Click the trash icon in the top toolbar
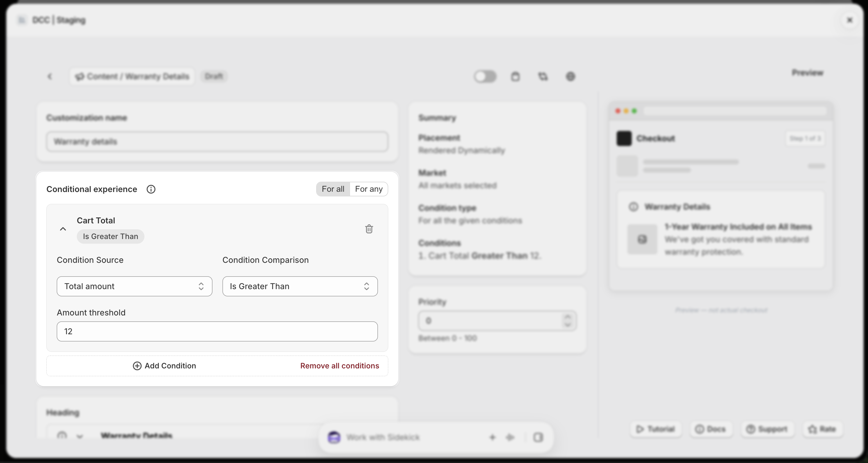Screen dimensions: 868x463 pyautogui.click(x=515, y=76)
